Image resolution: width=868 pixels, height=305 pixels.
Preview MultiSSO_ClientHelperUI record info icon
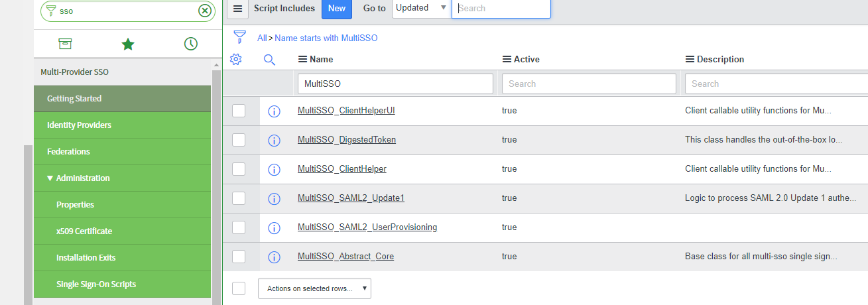[274, 111]
